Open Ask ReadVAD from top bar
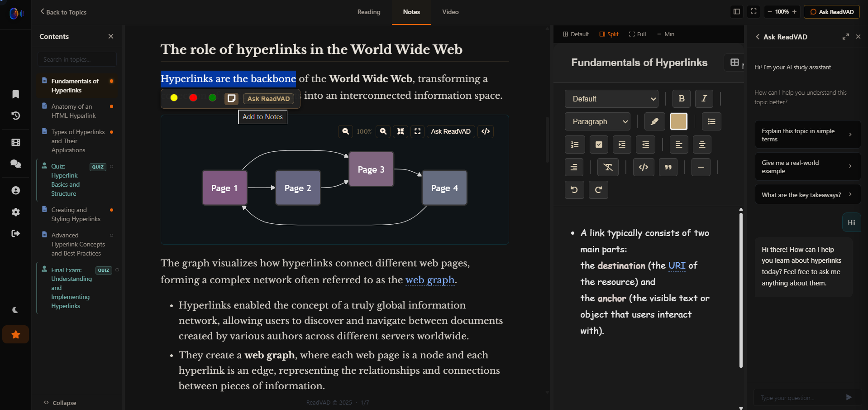This screenshot has width=868, height=410. 832,12
